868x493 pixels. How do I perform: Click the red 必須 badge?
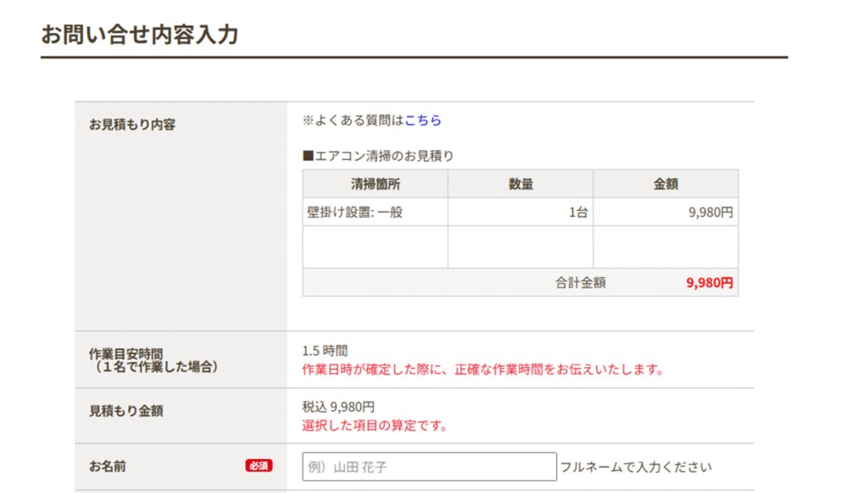click(259, 466)
